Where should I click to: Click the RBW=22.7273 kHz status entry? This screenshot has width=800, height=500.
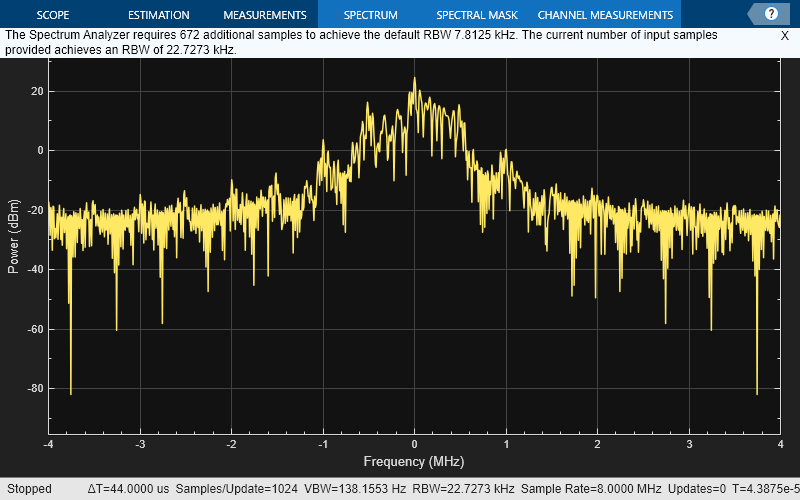point(463,489)
